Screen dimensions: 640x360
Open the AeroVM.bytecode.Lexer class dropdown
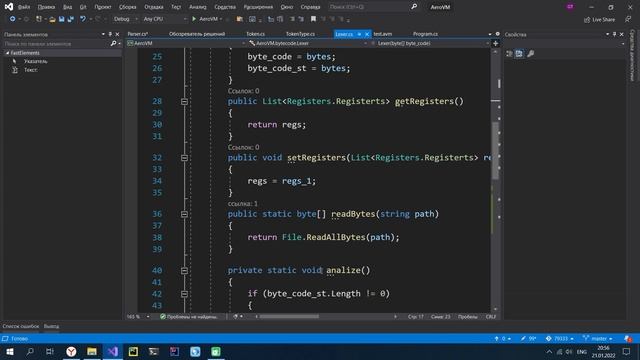coord(308,43)
